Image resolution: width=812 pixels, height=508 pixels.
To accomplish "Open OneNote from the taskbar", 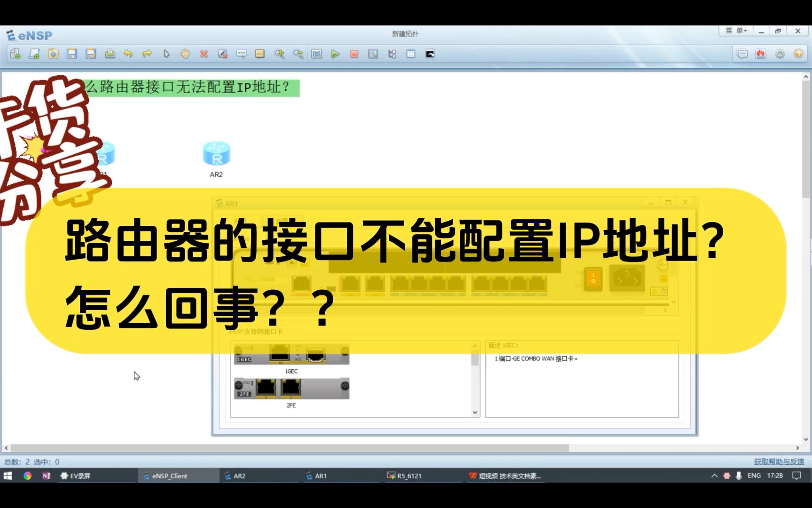I will click(x=46, y=476).
